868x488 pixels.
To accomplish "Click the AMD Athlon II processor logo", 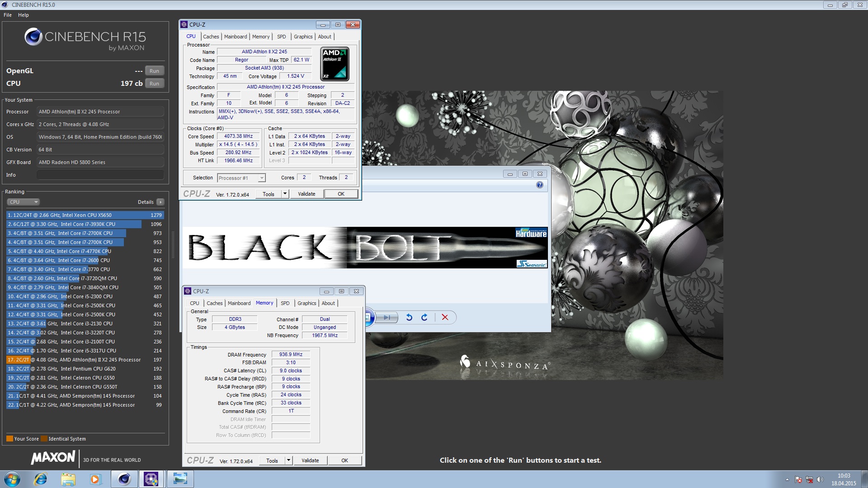I will (335, 64).
